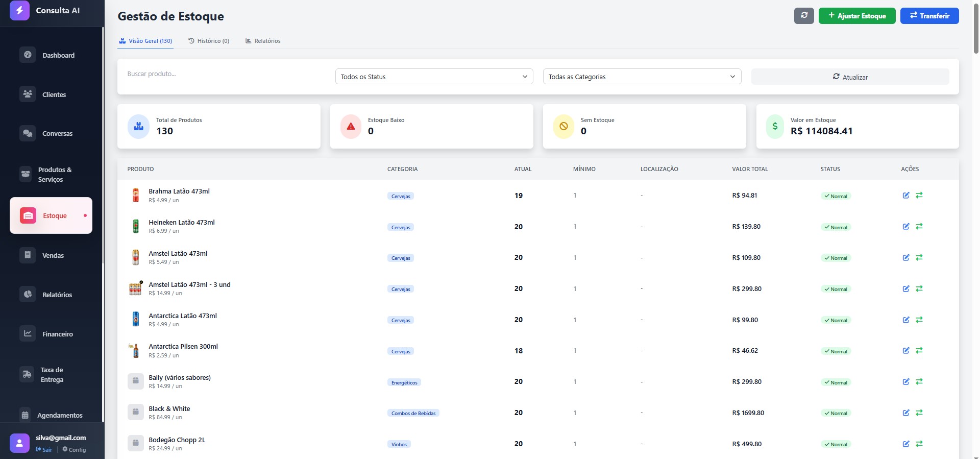Click the refresh icon button beside Ajustar Estoque

(x=804, y=16)
